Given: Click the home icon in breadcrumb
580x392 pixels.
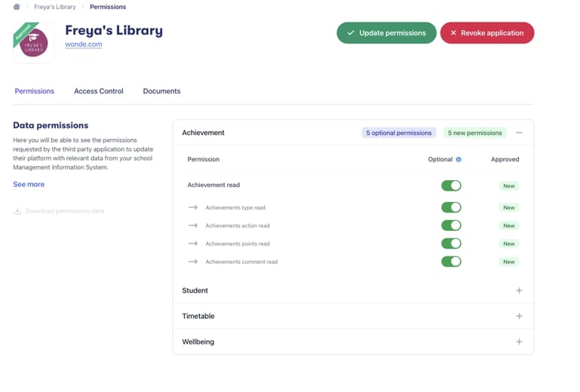Looking at the screenshot, I should (x=17, y=7).
